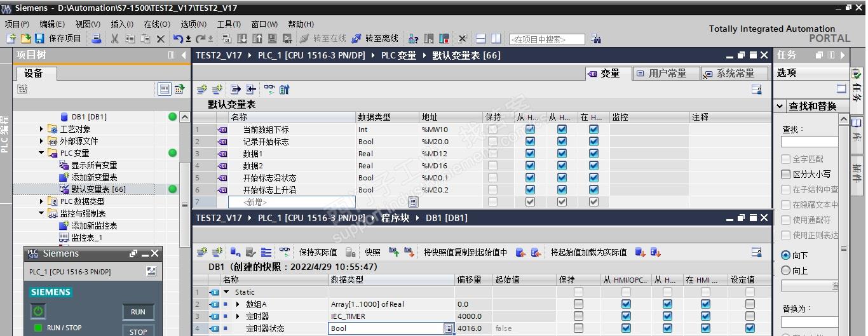Click the 查找 text input field
This screenshot has height=336, width=868.
click(x=810, y=142)
